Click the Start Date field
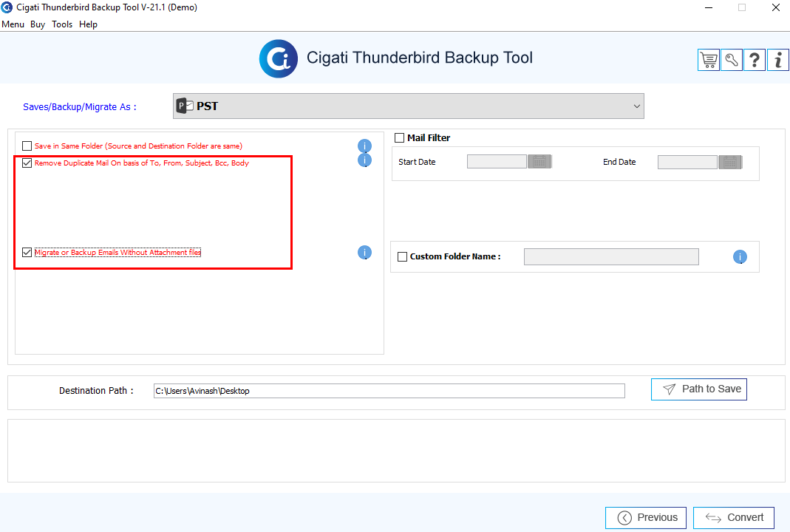Viewport: 790px width, 532px height. tap(497, 162)
